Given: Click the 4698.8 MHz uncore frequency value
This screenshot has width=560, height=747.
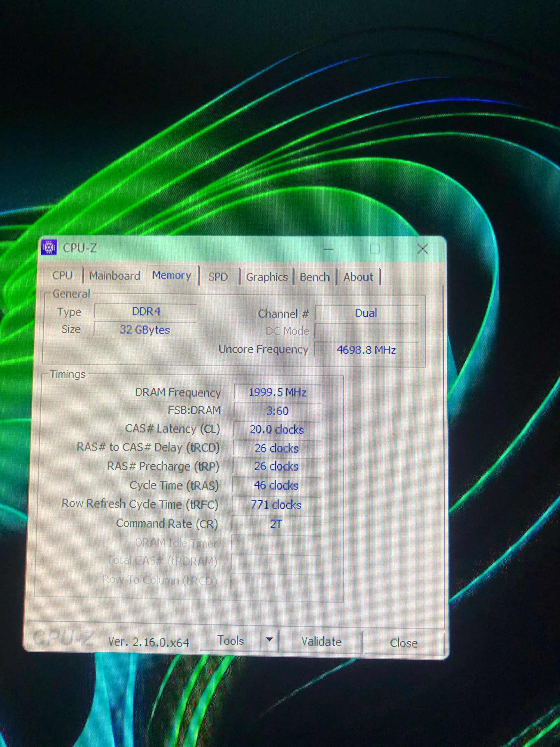Looking at the screenshot, I should [366, 350].
